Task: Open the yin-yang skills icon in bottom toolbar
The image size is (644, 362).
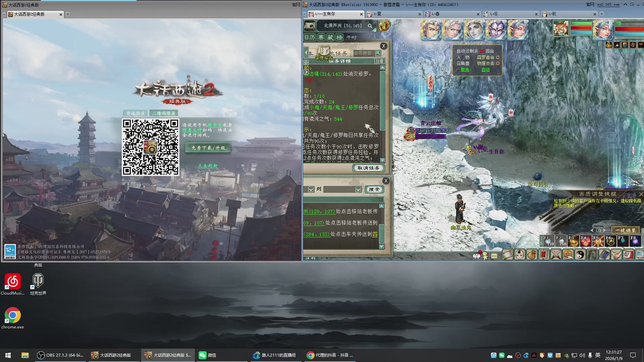Action: [580, 255]
